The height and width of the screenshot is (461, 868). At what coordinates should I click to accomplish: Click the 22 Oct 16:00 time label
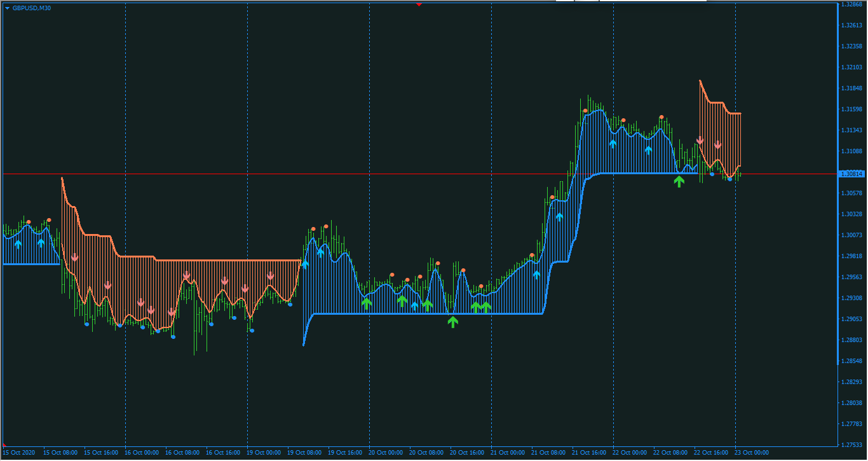click(711, 453)
